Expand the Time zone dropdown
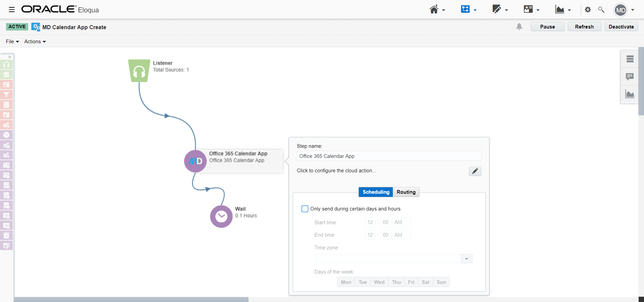 click(x=466, y=259)
